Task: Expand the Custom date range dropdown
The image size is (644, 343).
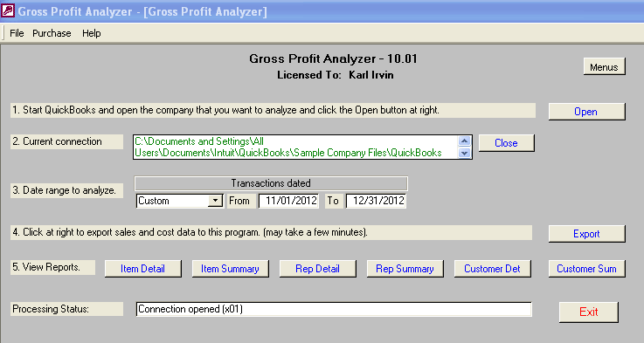Action: point(215,201)
